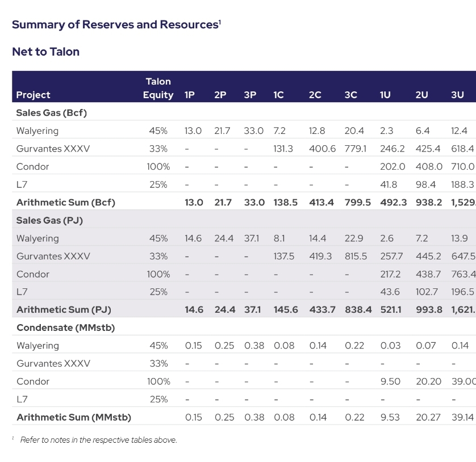Image resolution: width=476 pixels, height=462 pixels.
Task: Select the 'Net to Talon' subheading
Action: point(46,52)
